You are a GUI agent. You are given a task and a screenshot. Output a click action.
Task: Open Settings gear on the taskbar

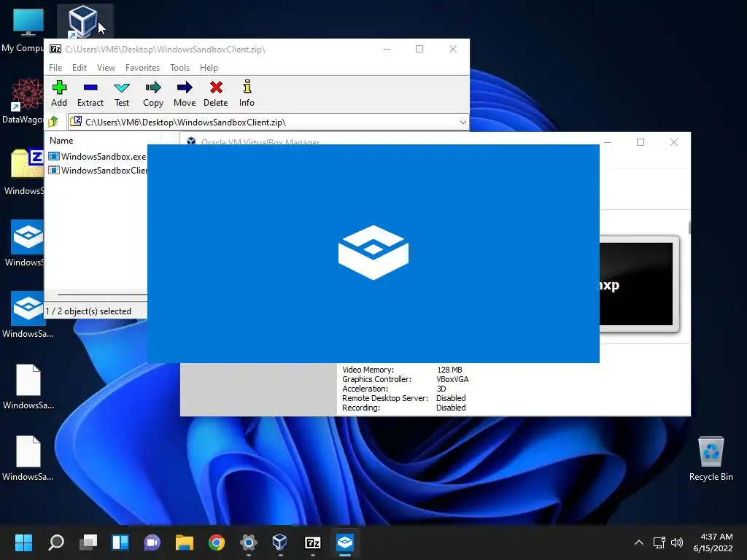tap(248, 542)
